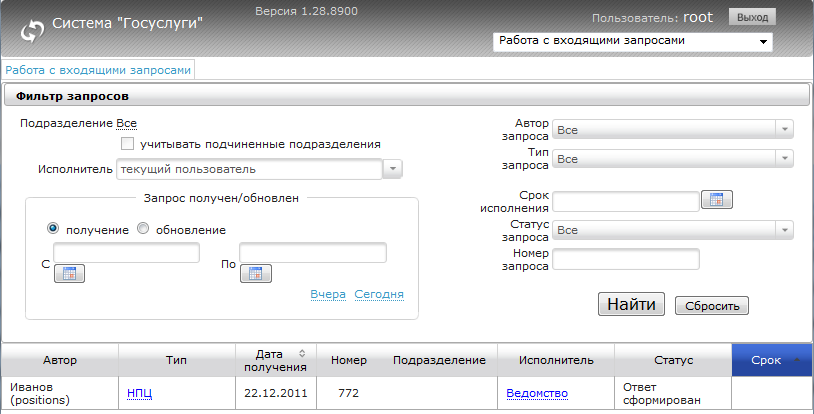Click the Исполнитель 'текущий пользователь' field
The image size is (814, 414).
pos(249,169)
